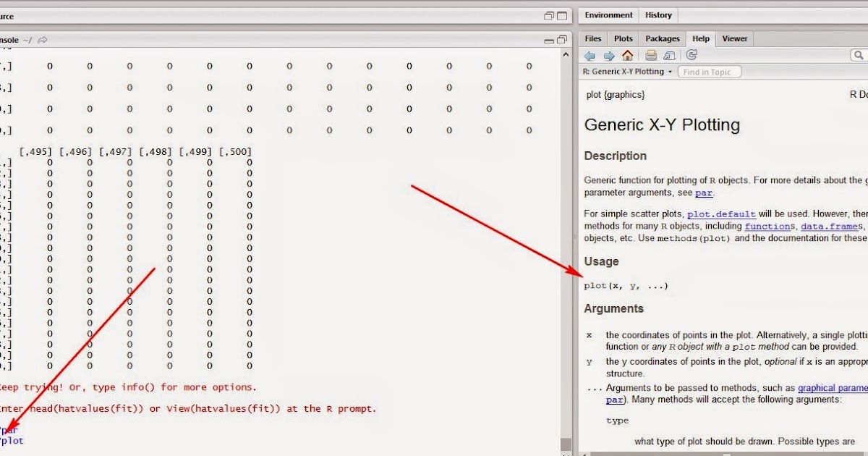
Task: Switch to the Environment tab
Action: click(x=608, y=15)
